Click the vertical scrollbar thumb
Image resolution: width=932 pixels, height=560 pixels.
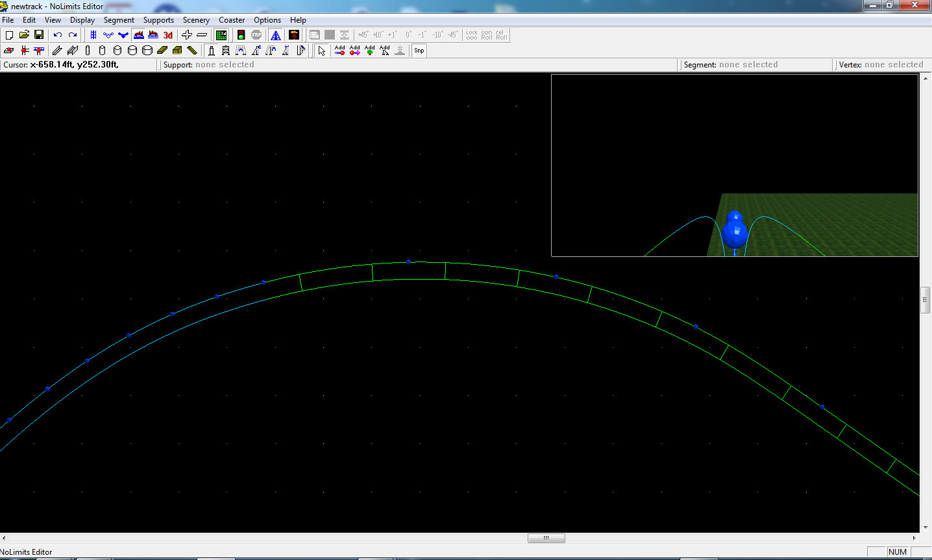(x=926, y=300)
